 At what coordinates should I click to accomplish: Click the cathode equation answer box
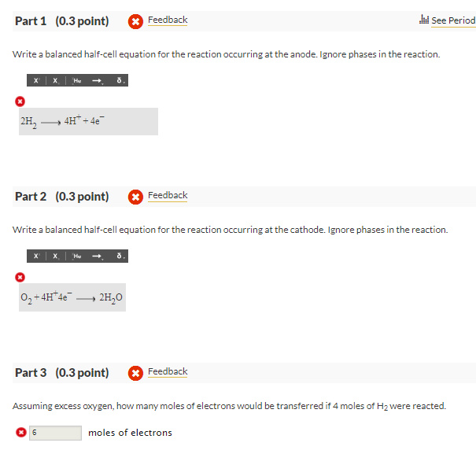pos(88,298)
